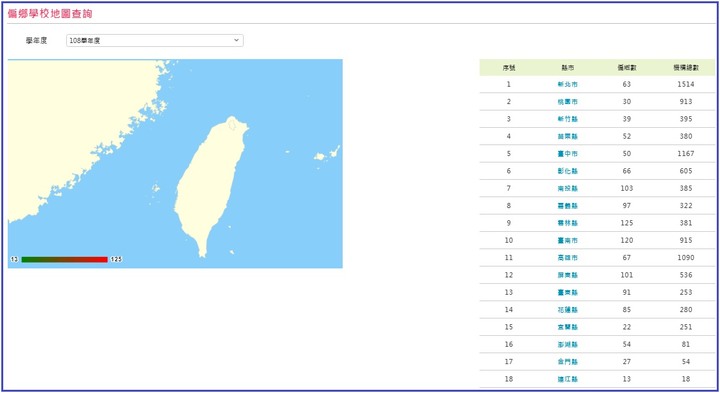Click the value 913 in the 桃園市 row
Image resolution: width=720 pixels, height=393 pixels.
coord(686,101)
